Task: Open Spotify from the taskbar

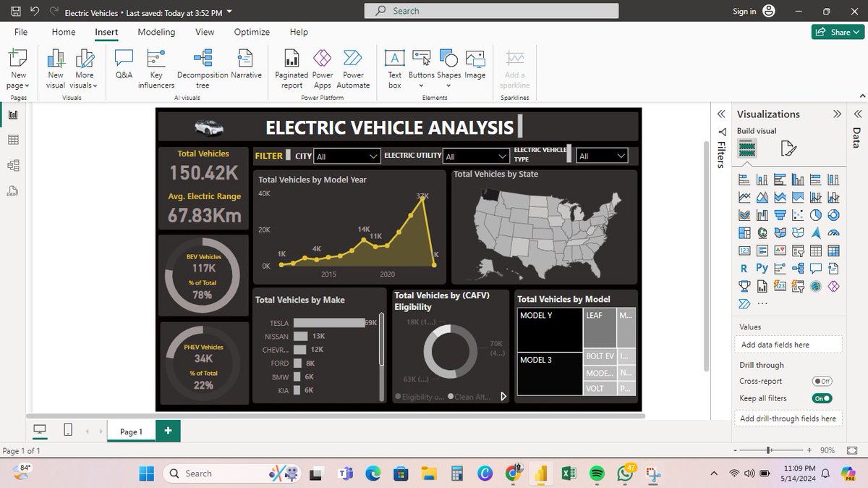Action: coord(597,473)
